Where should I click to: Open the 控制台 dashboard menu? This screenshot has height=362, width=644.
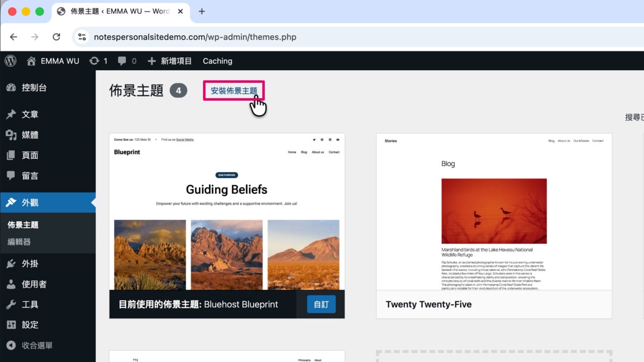tap(34, 87)
